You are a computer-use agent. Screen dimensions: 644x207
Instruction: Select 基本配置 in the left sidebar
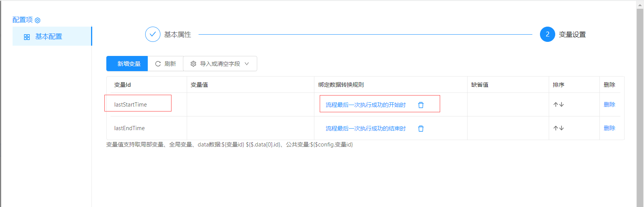pos(48,37)
